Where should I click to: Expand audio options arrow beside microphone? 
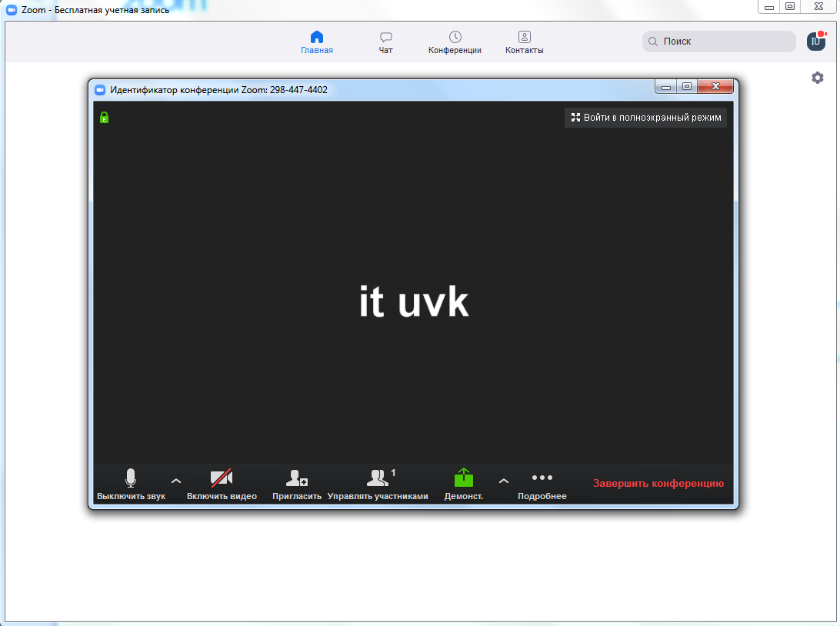[x=176, y=481]
